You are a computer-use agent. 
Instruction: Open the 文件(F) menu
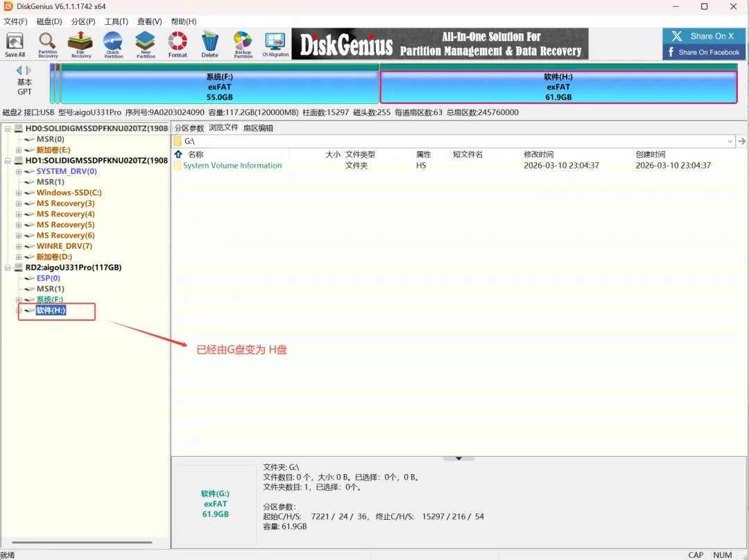click(15, 21)
